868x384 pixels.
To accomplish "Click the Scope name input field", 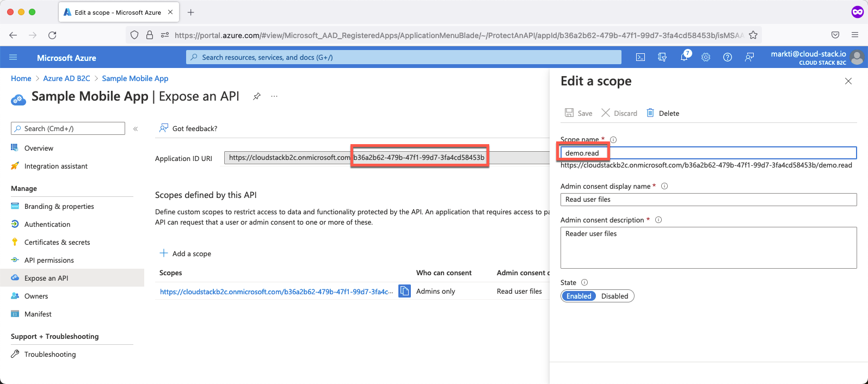I will pos(709,153).
